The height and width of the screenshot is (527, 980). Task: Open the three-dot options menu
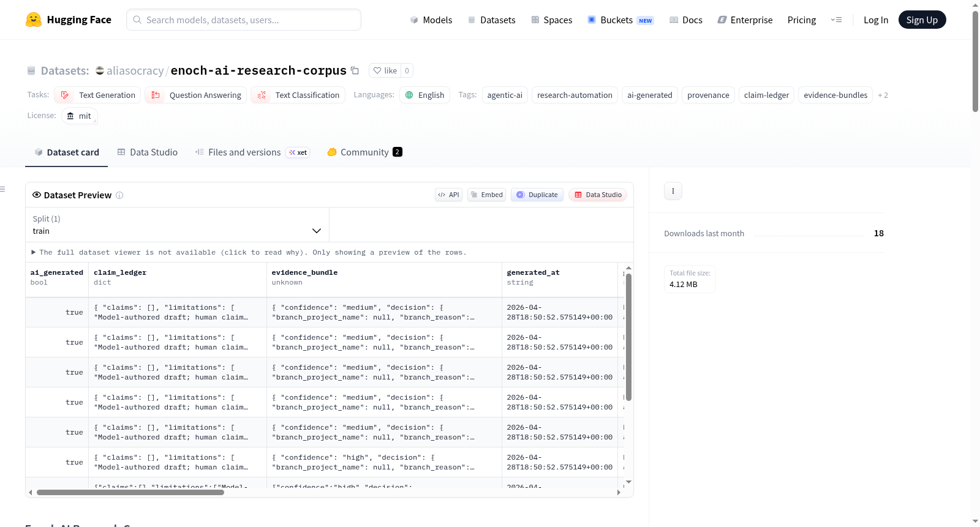(673, 191)
